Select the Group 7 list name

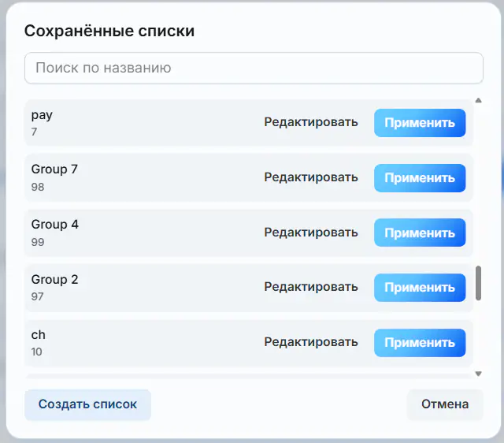point(54,169)
